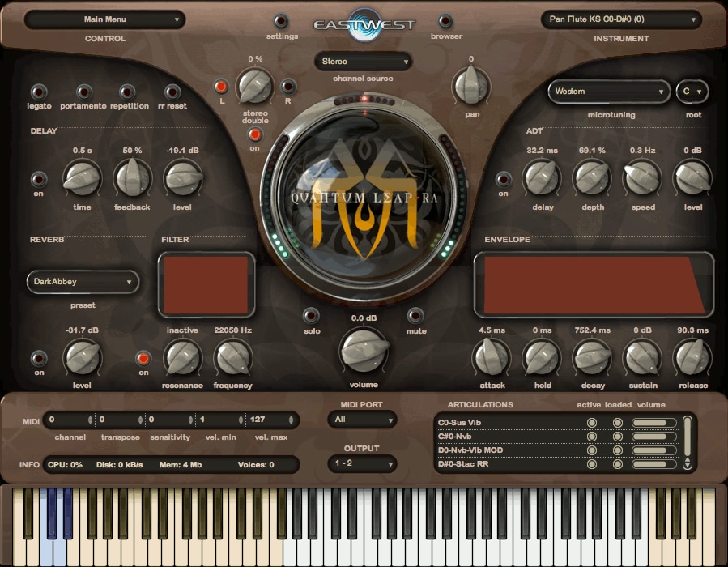Open the DarkAbbey reverb preset dropdown
Viewport: 728px width, 567px height.
[x=83, y=282]
